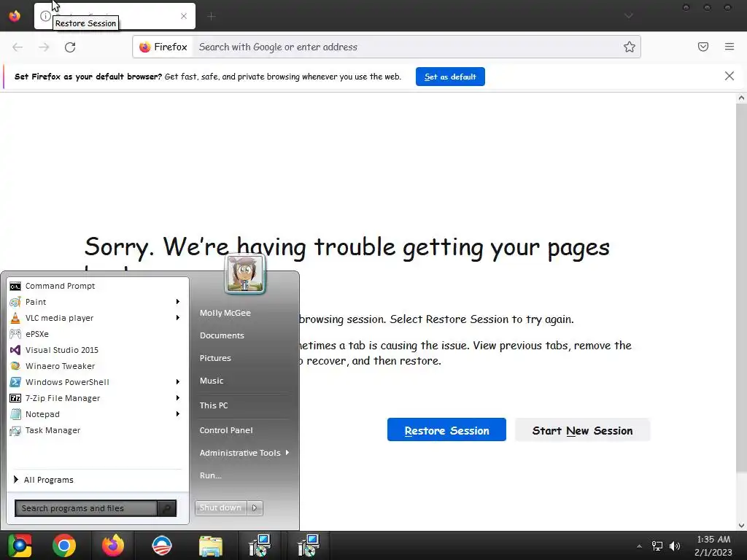Click the Start button on taskbar
The width and height of the screenshot is (747, 560).
point(20,545)
